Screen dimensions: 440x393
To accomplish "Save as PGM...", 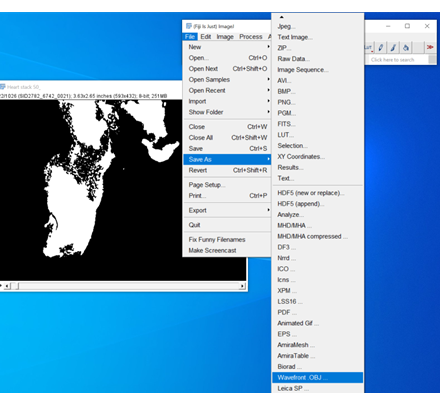I will point(318,113).
